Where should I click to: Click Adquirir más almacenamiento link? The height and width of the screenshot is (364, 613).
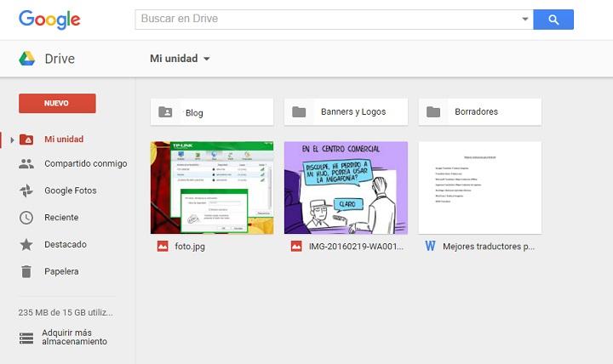click(76, 337)
